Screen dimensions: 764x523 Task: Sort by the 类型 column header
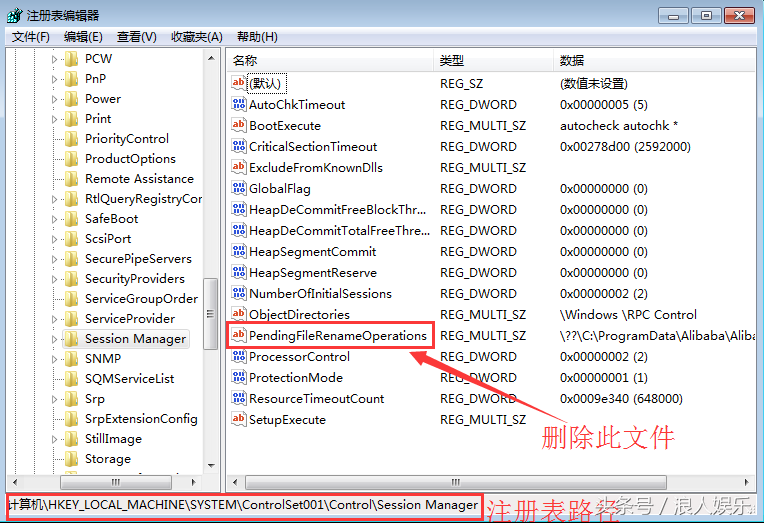coord(494,60)
